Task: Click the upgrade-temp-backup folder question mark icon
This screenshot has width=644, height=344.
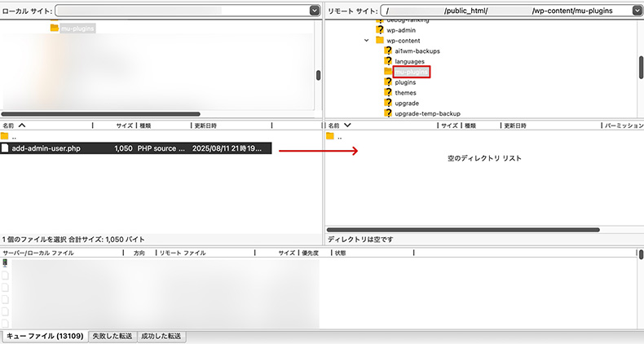Action: [x=388, y=113]
